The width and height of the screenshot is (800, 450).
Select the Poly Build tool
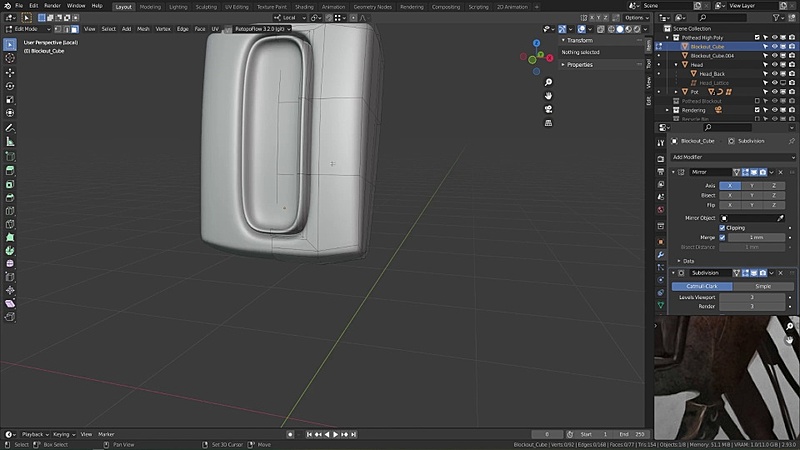click(x=10, y=237)
